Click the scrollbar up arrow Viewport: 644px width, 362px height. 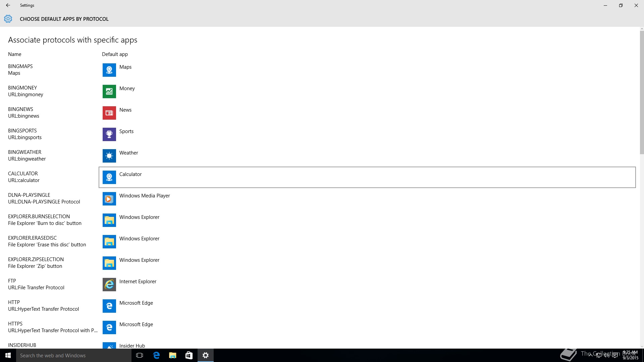pos(642,29)
